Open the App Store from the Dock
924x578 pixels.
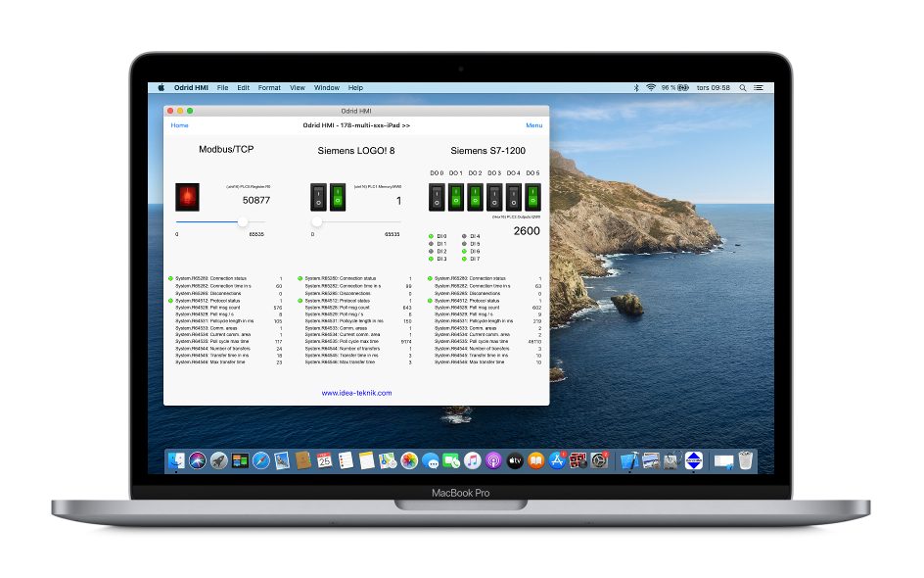(557, 460)
